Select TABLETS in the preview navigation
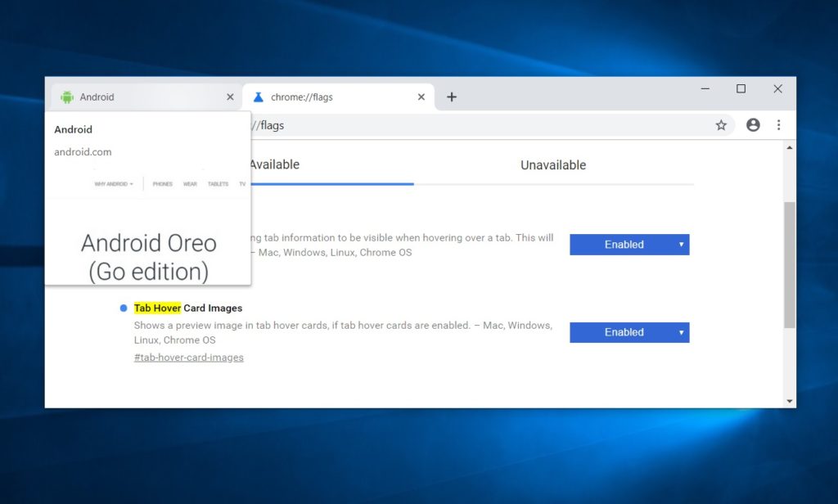The width and height of the screenshot is (838, 504). pos(218,183)
